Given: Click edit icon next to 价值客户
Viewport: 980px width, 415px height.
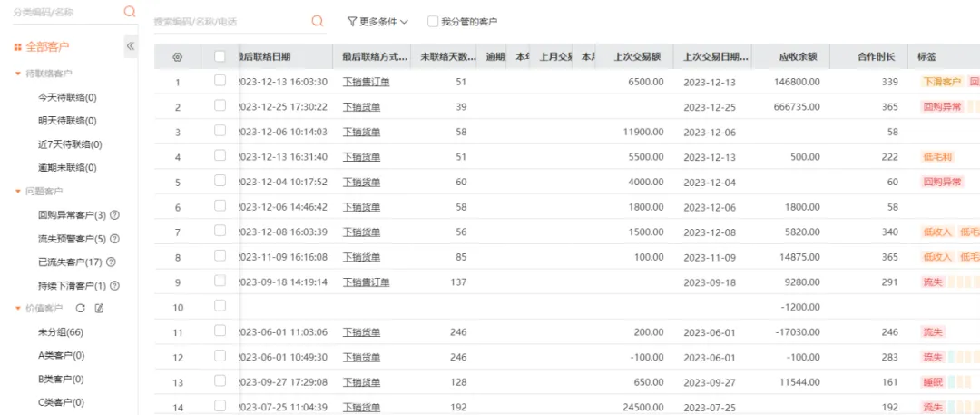Looking at the screenshot, I should pos(99,308).
